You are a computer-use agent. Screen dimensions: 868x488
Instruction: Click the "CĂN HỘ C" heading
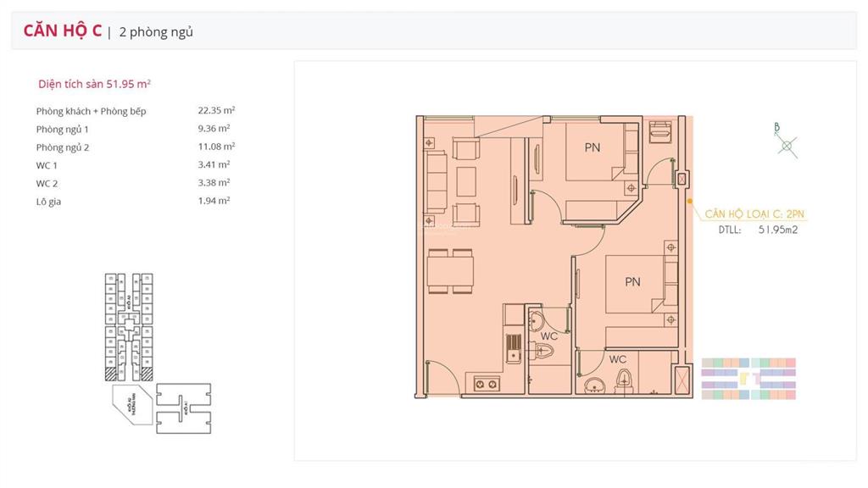63,31
